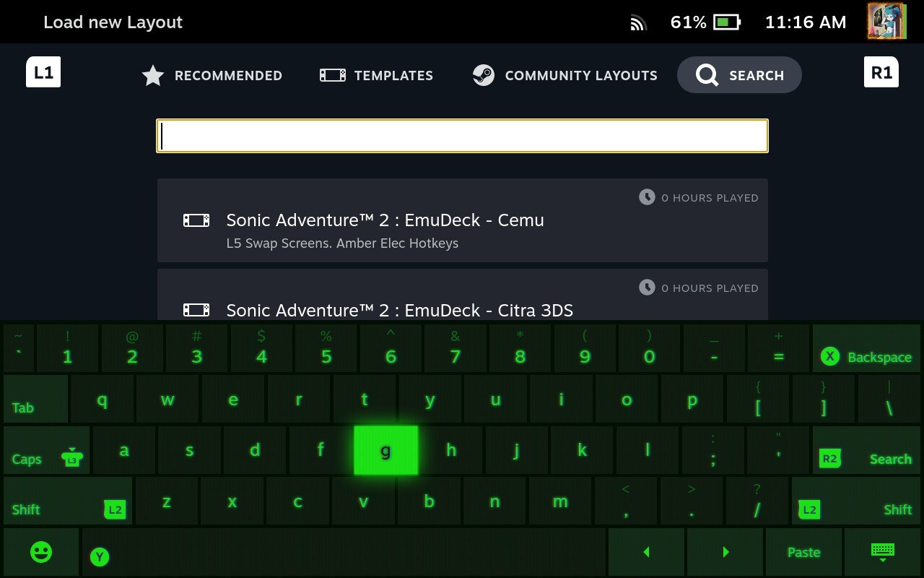Screen dimensions: 924x578
Task: Tap the w key
Action: (167, 399)
